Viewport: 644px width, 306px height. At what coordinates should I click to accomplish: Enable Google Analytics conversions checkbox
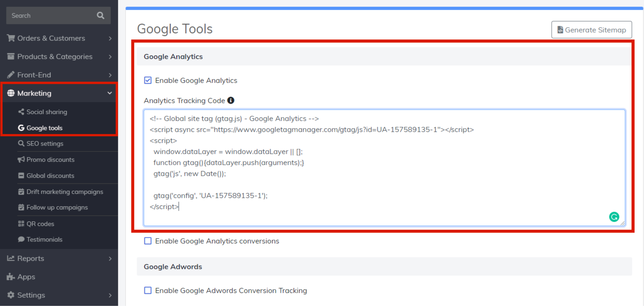(x=148, y=241)
